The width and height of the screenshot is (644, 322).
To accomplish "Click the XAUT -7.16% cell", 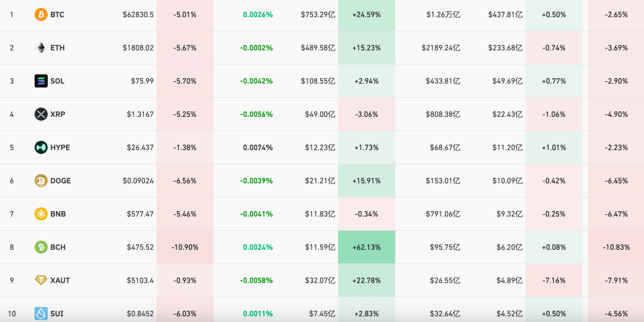I will click(554, 280).
